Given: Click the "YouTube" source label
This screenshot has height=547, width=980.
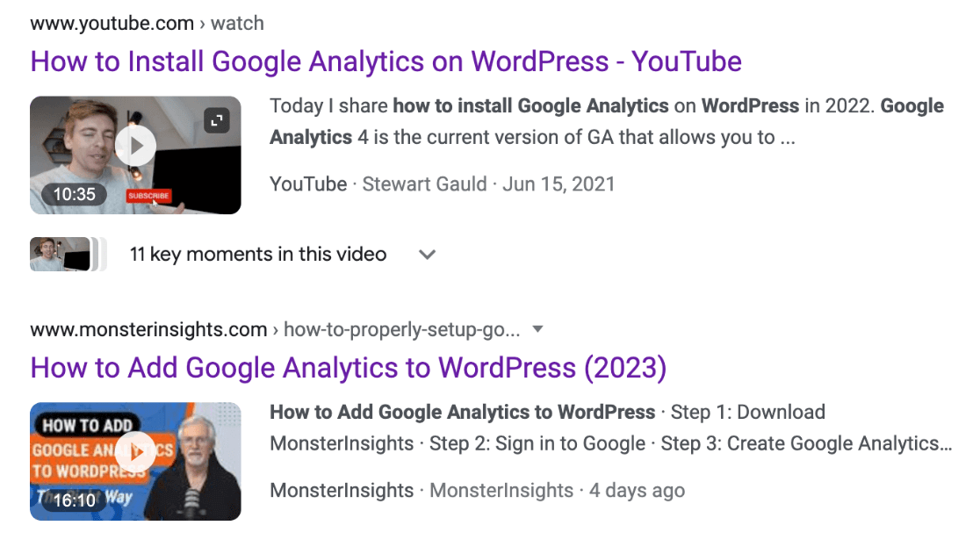Looking at the screenshot, I should tap(308, 184).
